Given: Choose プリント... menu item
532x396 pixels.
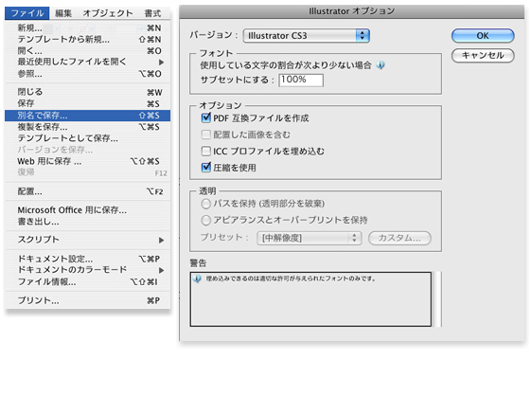Looking at the screenshot, I should (x=87, y=300).
